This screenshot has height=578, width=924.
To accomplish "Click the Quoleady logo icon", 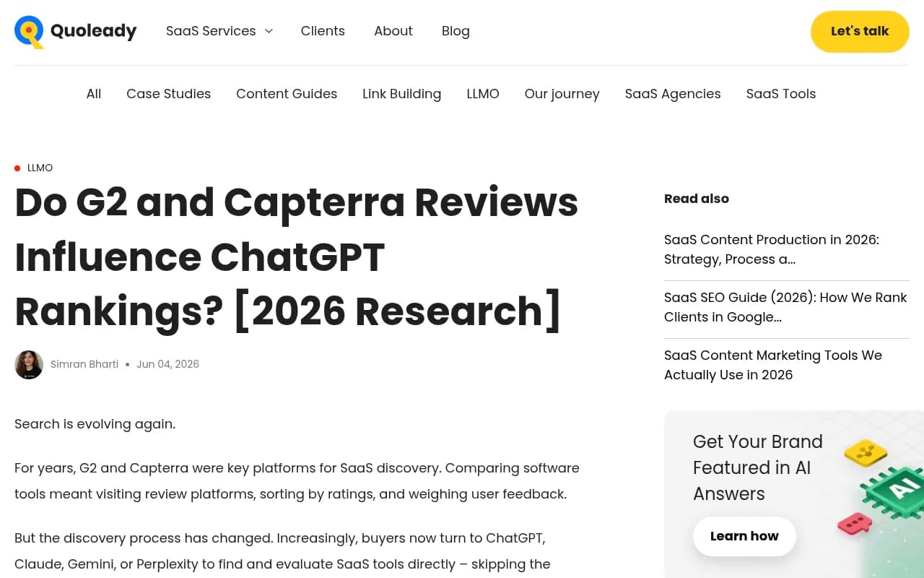I will 30,32.
